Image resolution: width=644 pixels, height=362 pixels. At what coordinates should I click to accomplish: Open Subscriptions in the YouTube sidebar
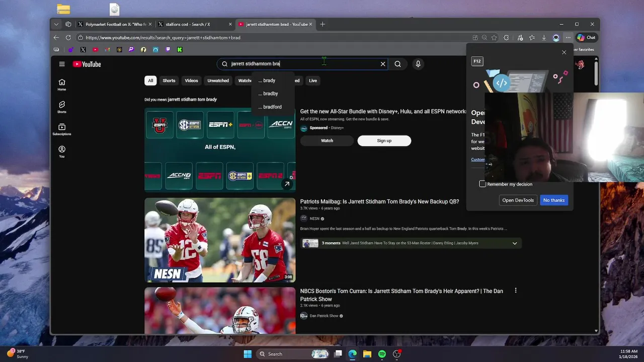coord(61,129)
